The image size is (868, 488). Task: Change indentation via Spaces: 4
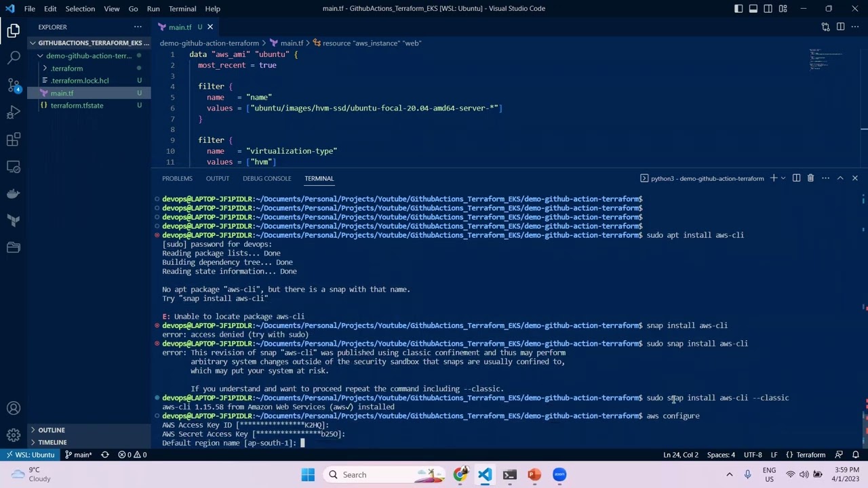coord(721,455)
